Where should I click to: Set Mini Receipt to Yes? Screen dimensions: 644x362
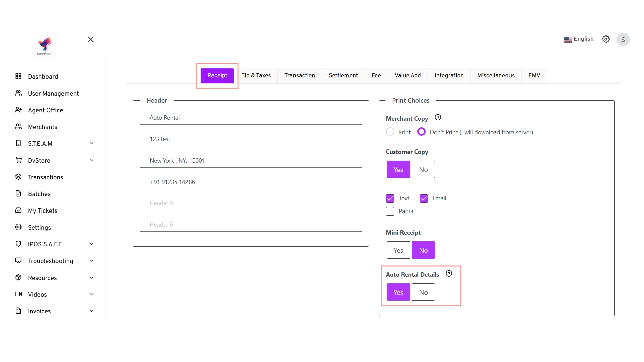398,250
